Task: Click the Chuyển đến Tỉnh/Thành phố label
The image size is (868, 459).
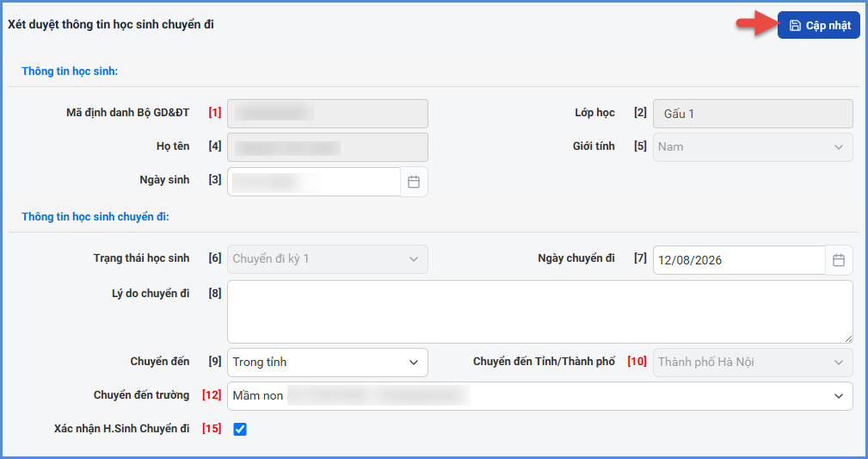Action: click(x=544, y=362)
